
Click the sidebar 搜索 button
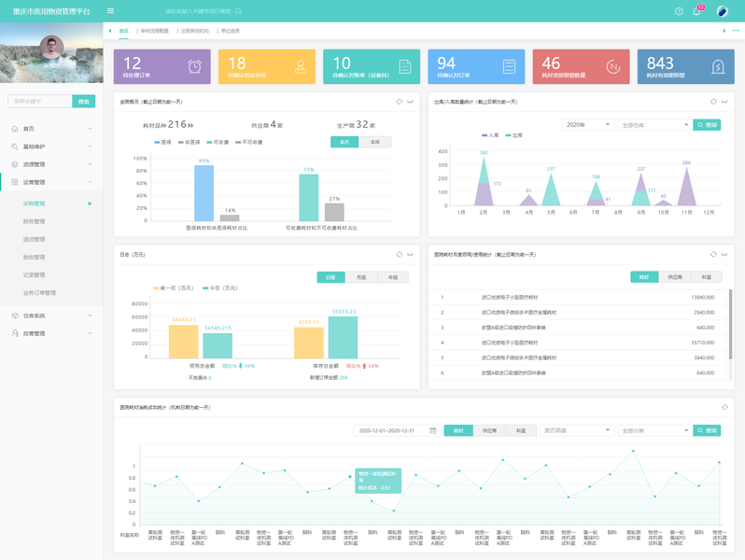pos(84,102)
